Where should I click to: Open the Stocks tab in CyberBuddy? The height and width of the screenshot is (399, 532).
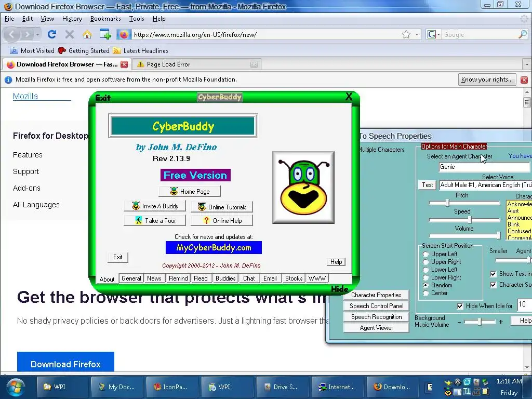click(294, 278)
